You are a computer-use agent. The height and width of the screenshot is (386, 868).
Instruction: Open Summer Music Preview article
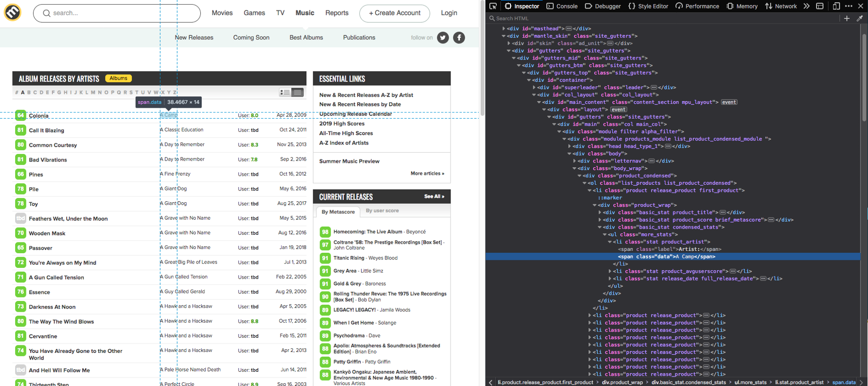tap(349, 162)
